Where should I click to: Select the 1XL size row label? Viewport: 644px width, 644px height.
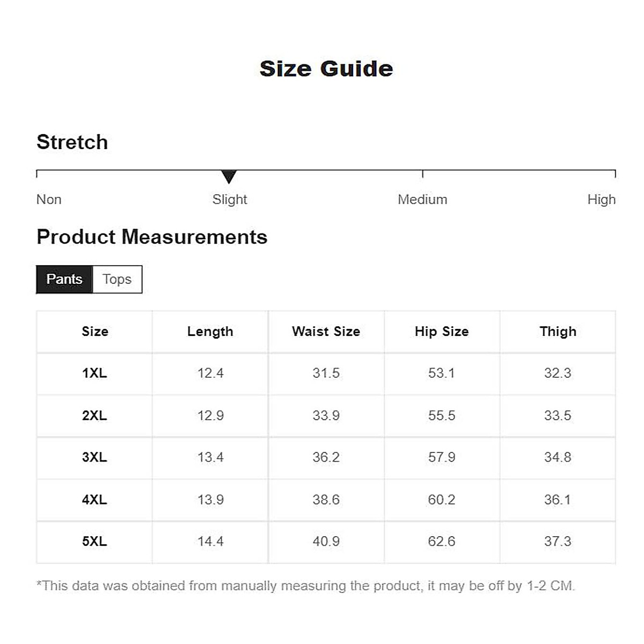[x=94, y=373]
